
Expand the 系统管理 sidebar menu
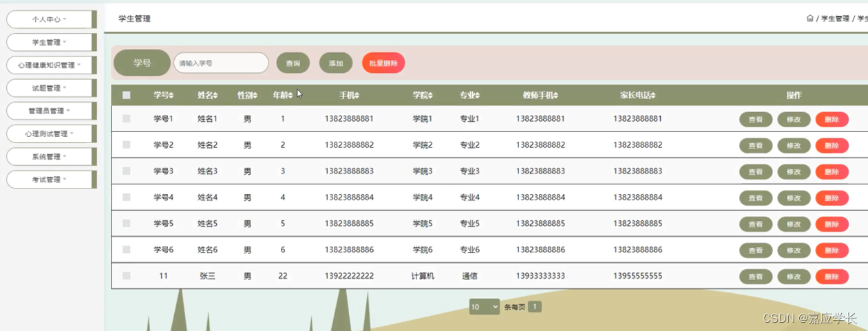coord(50,156)
